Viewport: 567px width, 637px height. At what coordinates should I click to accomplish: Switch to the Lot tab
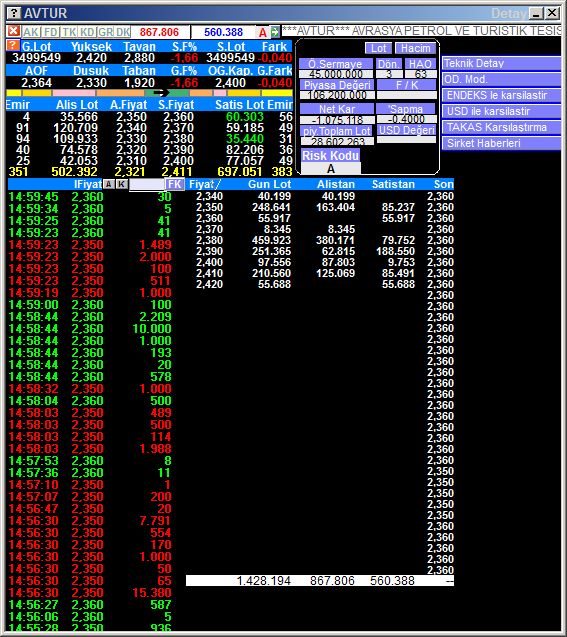[x=379, y=48]
